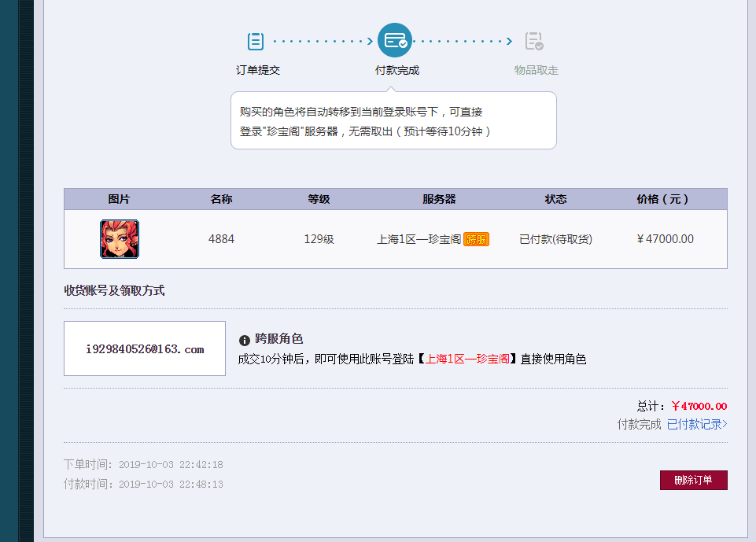Click the 服务器 column header
Viewport: 756px width, 542px height.
click(x=439, y=199)
